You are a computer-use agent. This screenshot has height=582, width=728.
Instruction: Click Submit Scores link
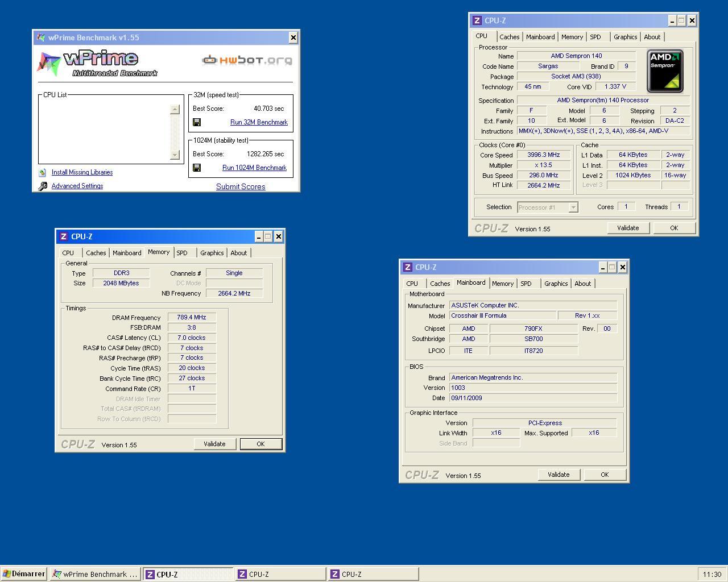click(x=241, y=186)
